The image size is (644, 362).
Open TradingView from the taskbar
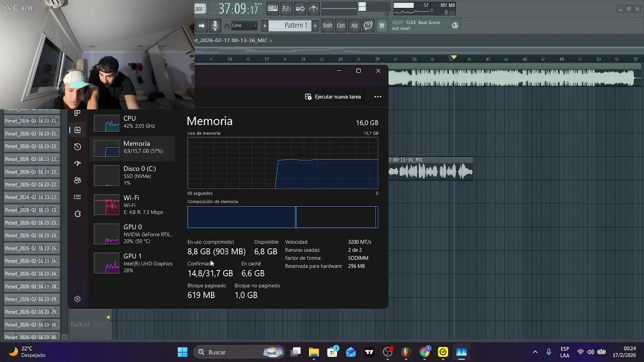[x=369, y=352]
